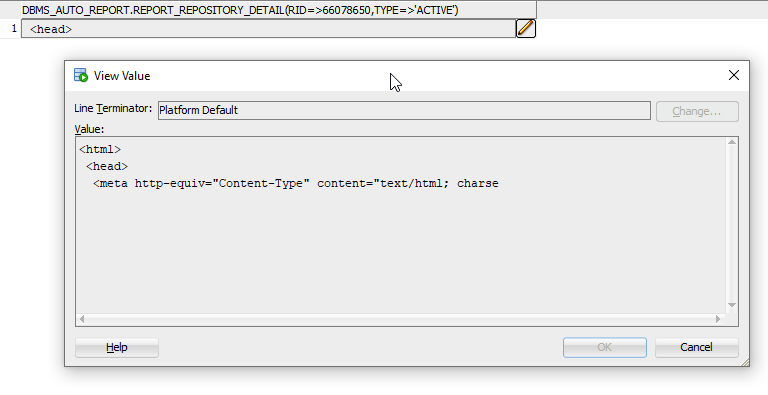Click the horizontal scrollbar left arrow
This screenshot has height=395, width=768.
click(82, 319)
